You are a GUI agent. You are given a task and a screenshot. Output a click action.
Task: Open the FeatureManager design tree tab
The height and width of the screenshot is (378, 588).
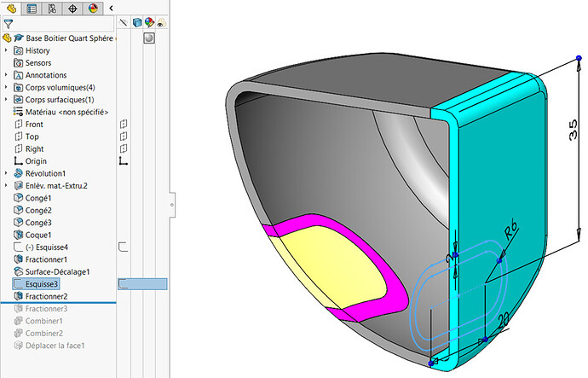pyautogui.click(x=11, y=8)
